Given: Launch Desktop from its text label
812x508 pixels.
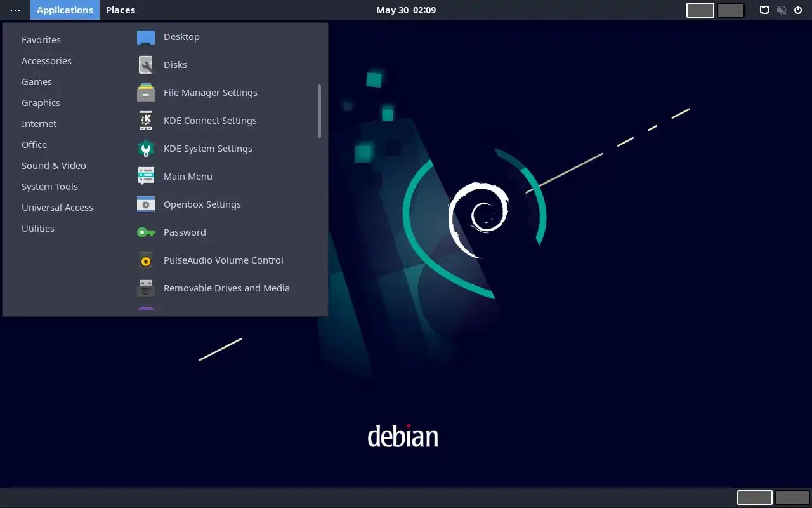Looking at the screenshot, I should tap(181, 37).
